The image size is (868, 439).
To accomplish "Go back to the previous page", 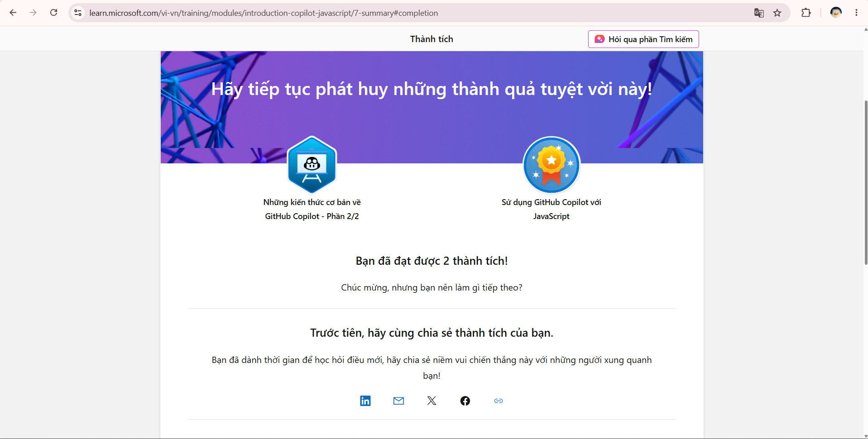I will click(x=13, y=13).
